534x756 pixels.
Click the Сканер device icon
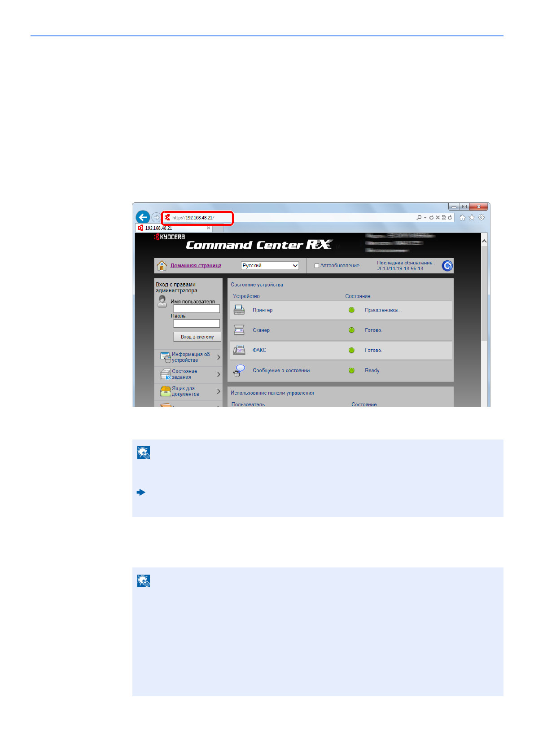[x=239, y=330]
